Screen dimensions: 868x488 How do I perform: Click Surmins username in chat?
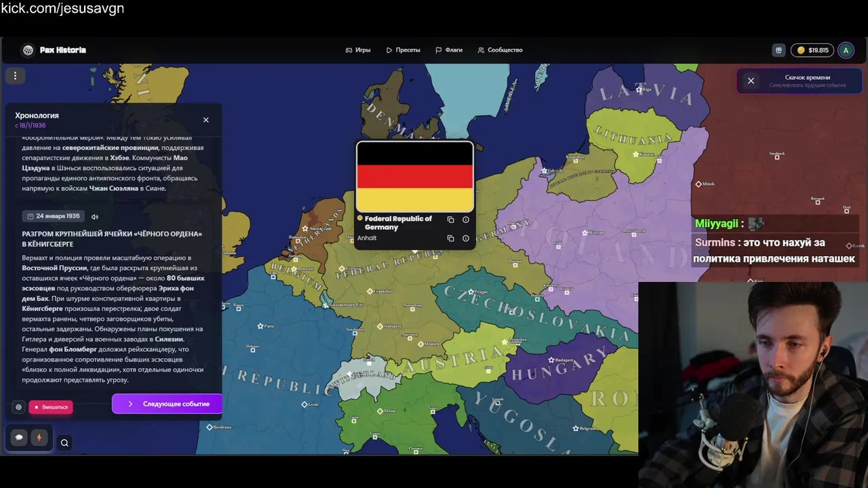coord(715,242)
